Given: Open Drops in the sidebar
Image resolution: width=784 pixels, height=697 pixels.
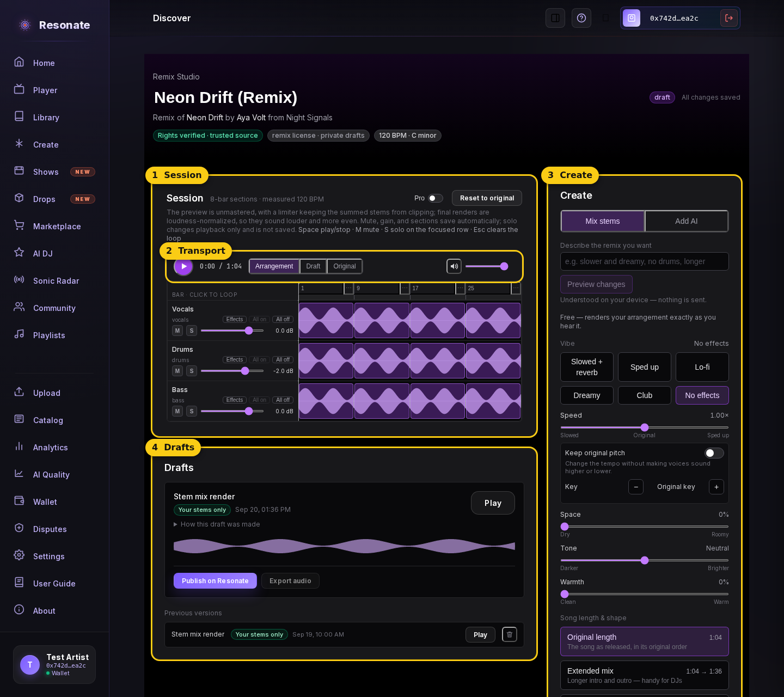Looking at the screenshot, I should pos(54,199).
